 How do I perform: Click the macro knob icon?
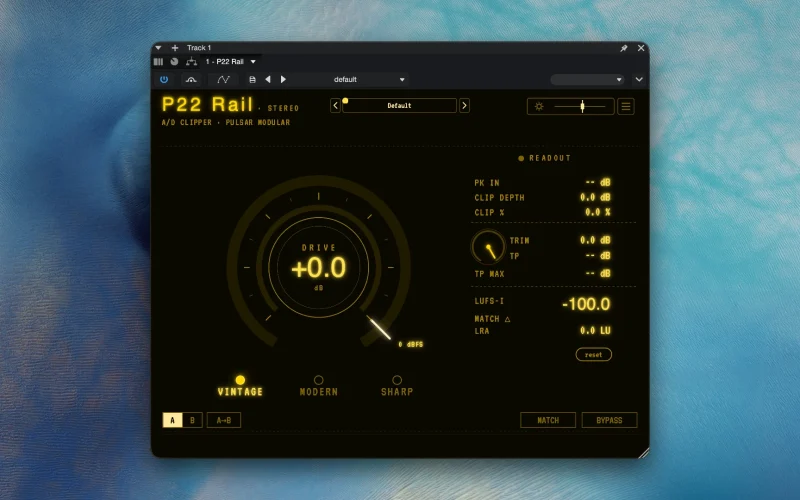(174, 62)
